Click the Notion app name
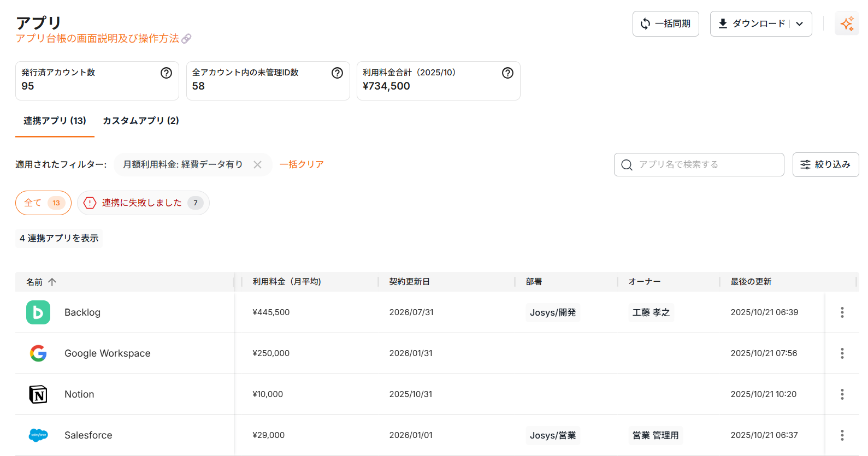Screen dimensions: 868x456 click(79, 394)
